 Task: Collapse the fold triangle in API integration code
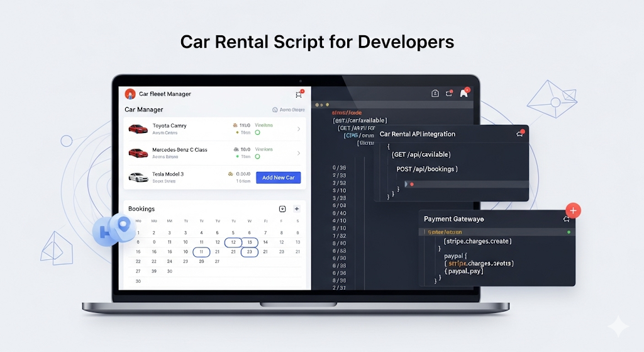point(406,185)
